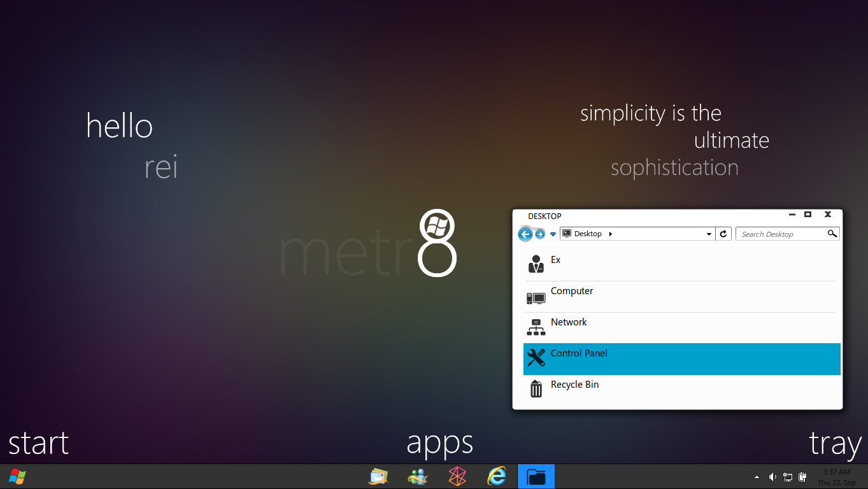Click the network tray icon
868x489 pixels.
tap(788, 477)
